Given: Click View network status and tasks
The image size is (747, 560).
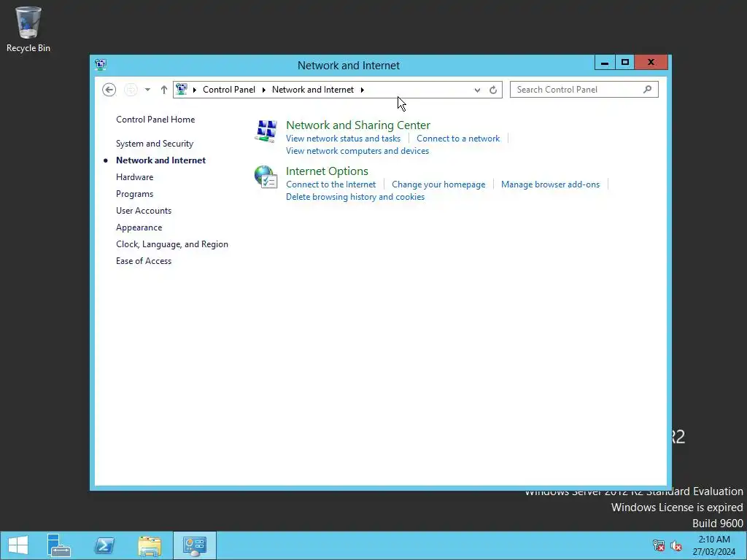Looking at the screenshot, I should pyautogui.click(x=343, y=139).
